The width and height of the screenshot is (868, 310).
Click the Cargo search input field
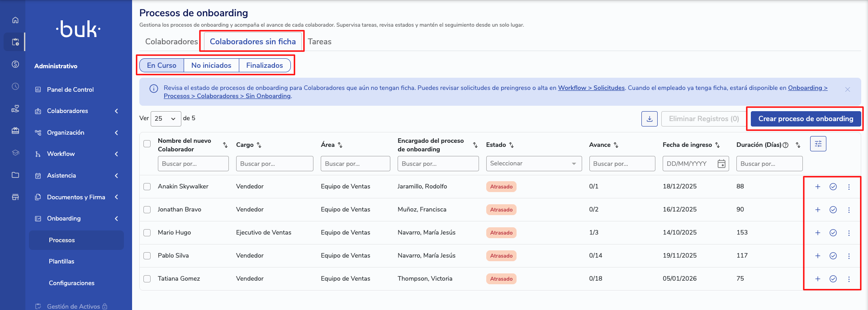pyautogui.click(x=274, y=164)
